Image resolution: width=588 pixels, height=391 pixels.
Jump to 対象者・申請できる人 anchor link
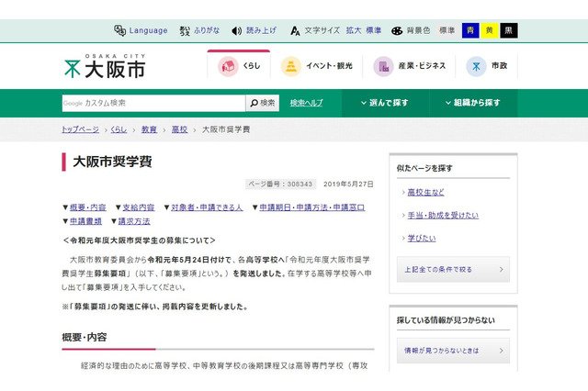pos(207,207)
